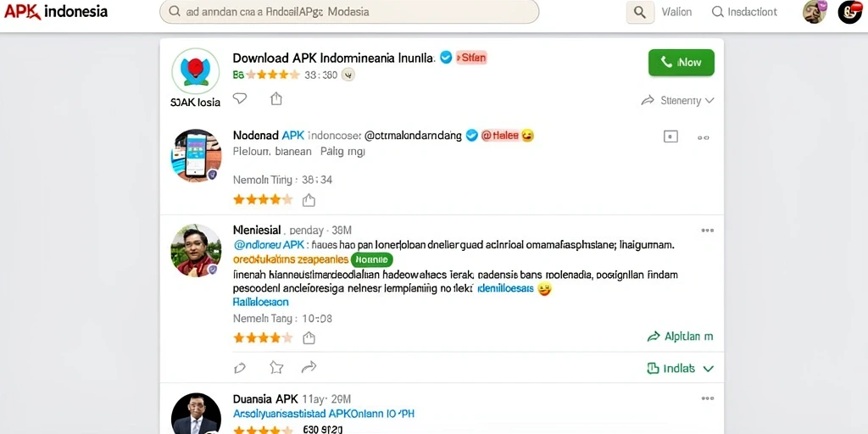Click the magnifier search button in header
Viewport: 868px width, 434px height.
(x=640, y=12)
